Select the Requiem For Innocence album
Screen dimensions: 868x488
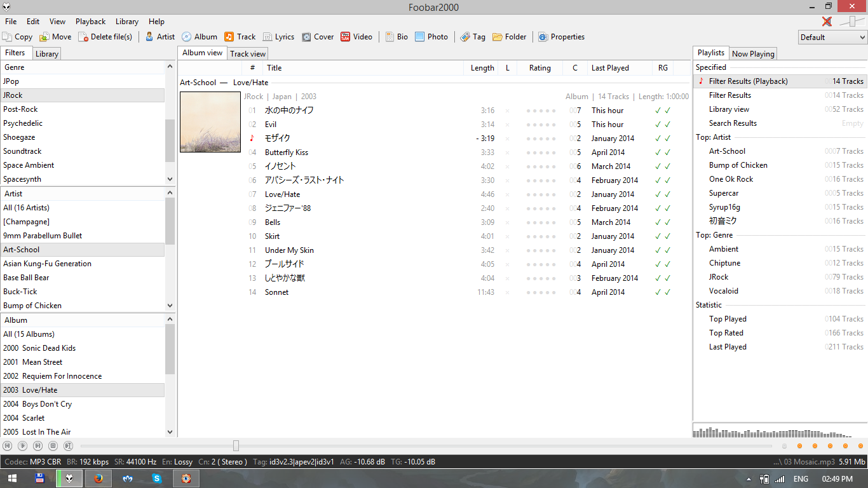coord(82,376)
